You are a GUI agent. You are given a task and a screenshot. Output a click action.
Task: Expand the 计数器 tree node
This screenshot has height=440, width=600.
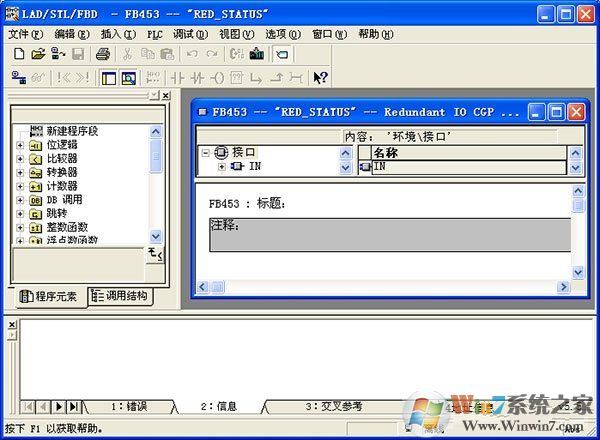pyautogui.click(x=20, y=186)
